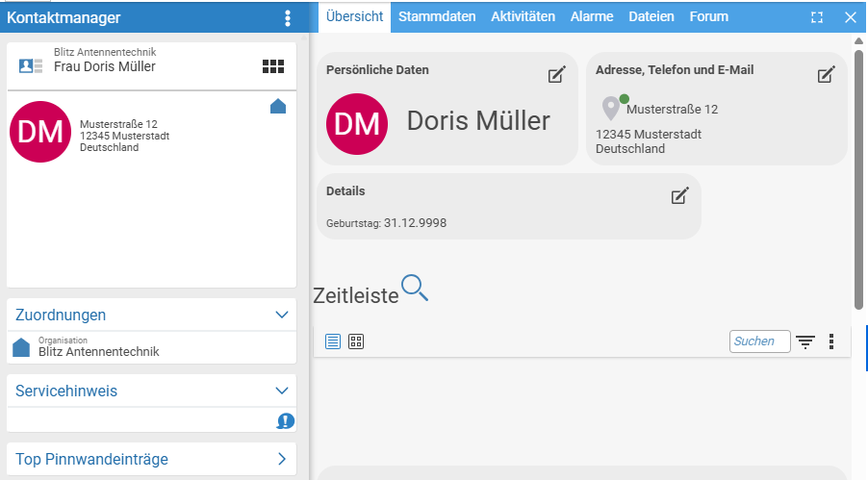Click the Suchen search field
The height and width of the screenshot is (480, 868).
[x=759, y=341]
